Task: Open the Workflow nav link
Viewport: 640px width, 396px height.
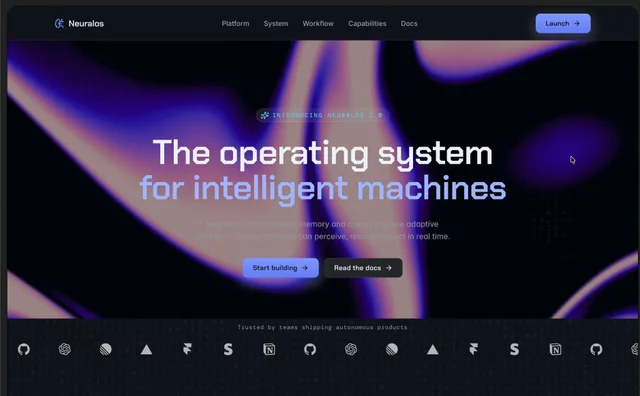Action: 318,24
